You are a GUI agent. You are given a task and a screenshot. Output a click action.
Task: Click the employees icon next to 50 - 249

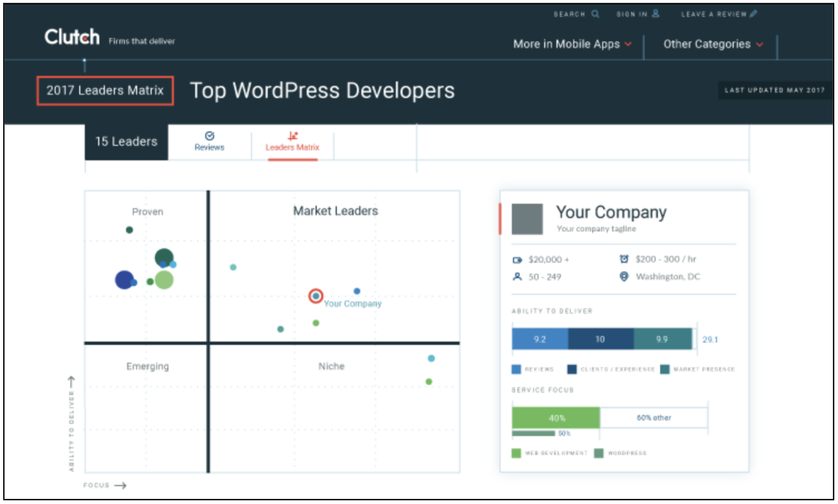[x=517, y=276]
